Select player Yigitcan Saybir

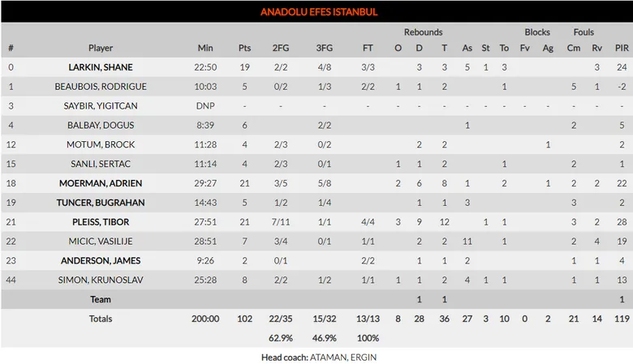point(101,106)
